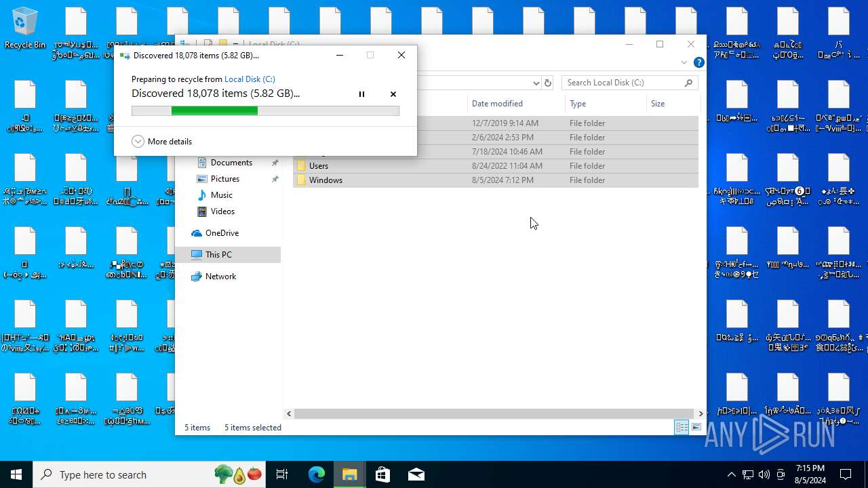This screenshot has height=488, width=868.
Task: Click the file list horizontal scrollbar track
Action: (495, 413)
